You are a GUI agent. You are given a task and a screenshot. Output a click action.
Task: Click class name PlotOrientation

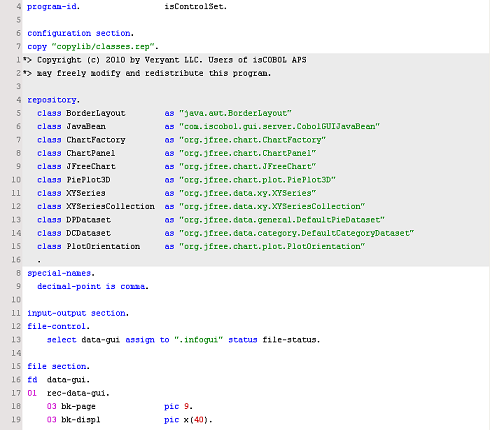point(103,247)
